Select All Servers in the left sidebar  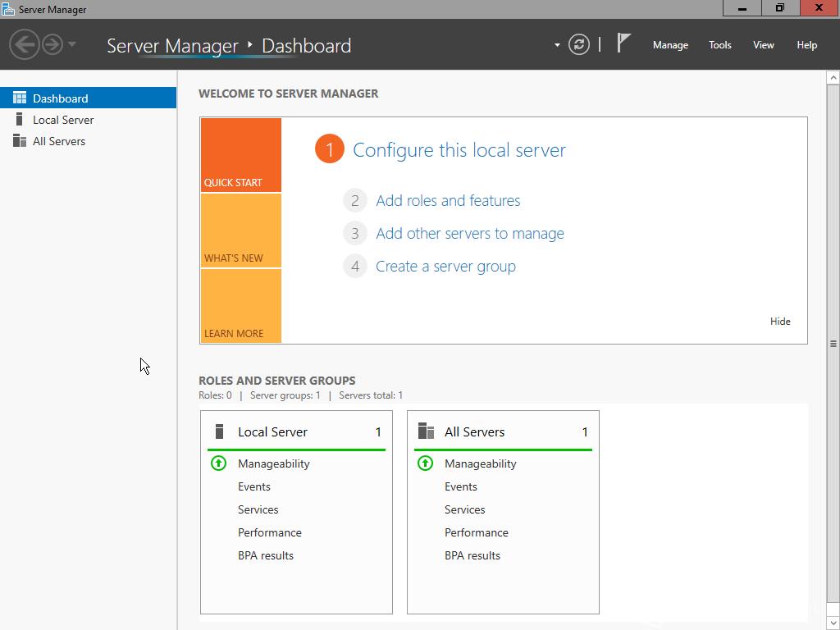click(88, 141)
